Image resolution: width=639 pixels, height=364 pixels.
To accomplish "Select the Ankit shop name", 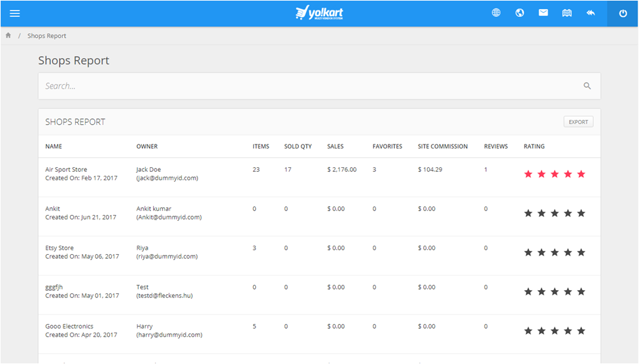I will tap(52, 208).
